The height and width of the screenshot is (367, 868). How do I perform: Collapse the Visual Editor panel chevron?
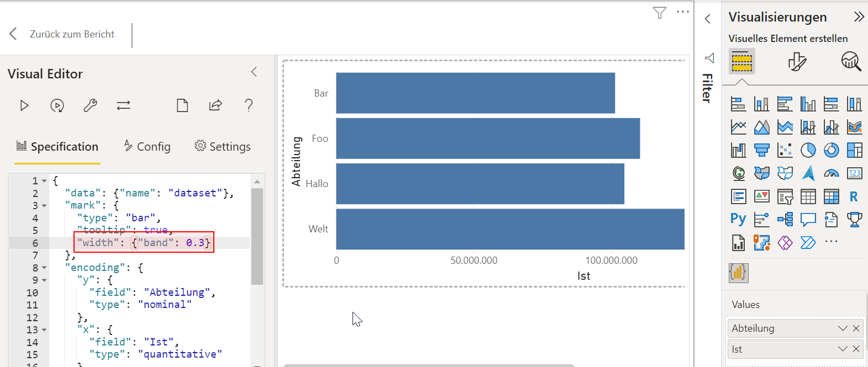[254, 72]
